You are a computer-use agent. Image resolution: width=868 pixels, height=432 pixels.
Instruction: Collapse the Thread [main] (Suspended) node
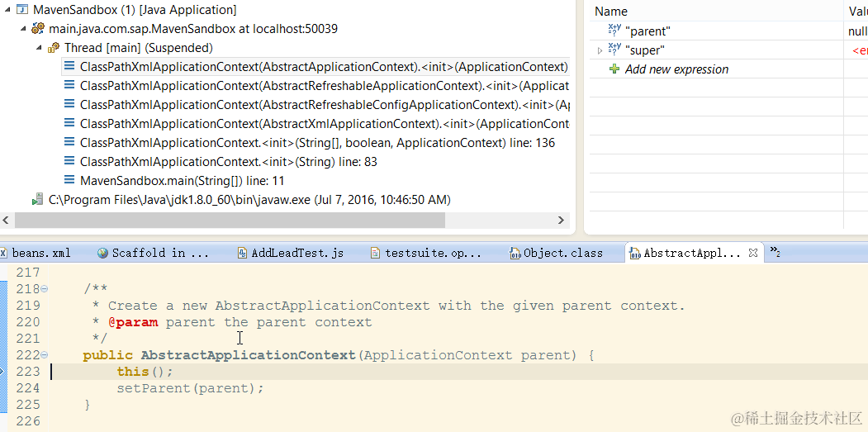pyautogui.click(x=39, y=48)
